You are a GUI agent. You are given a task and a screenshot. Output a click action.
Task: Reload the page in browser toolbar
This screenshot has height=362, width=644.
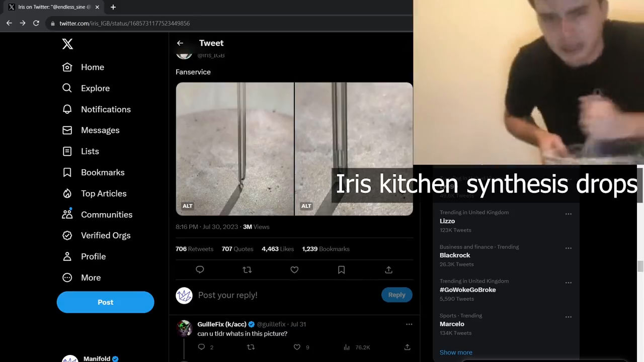(x=36, y=23)
